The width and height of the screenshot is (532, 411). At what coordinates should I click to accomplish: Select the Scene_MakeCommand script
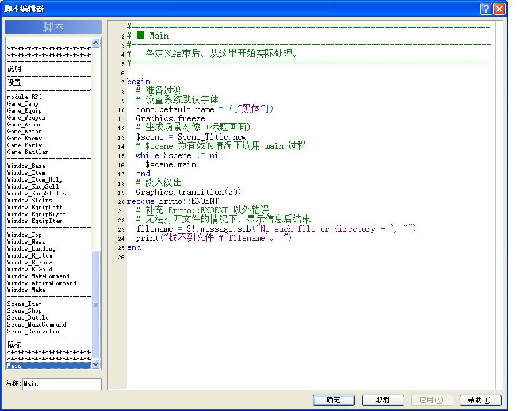pos(48,325)
